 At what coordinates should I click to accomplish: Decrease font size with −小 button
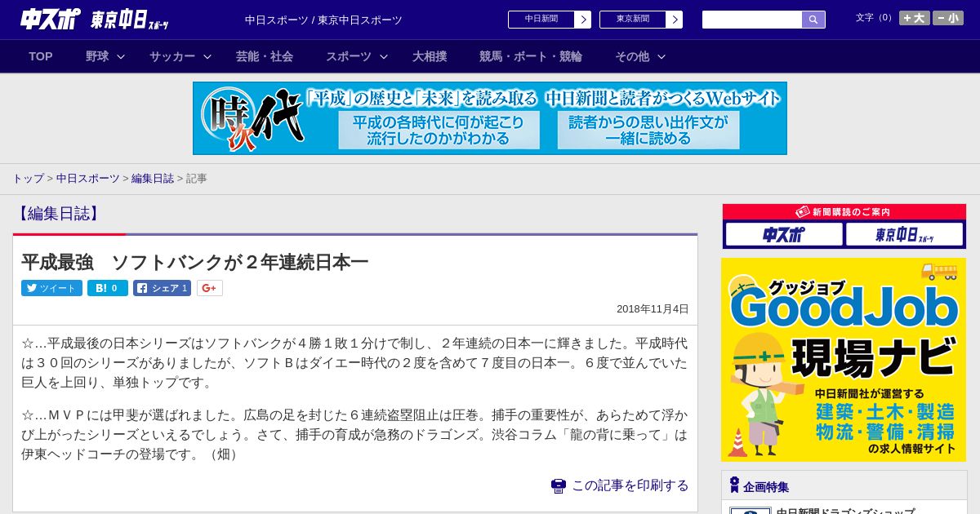coord(948,18)
